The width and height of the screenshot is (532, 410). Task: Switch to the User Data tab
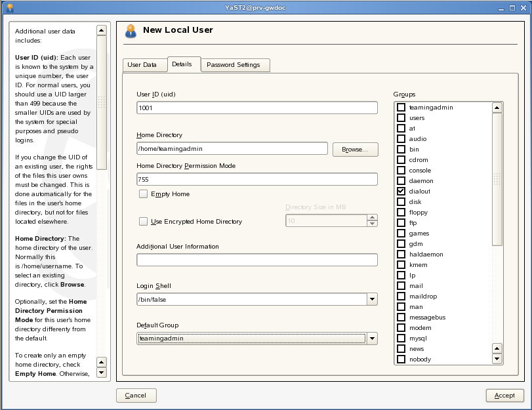(142, 65)
